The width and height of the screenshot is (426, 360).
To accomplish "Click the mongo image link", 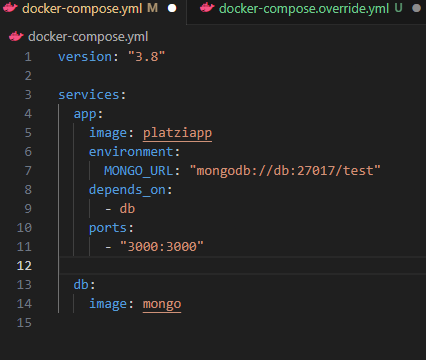I will point(162,304).
